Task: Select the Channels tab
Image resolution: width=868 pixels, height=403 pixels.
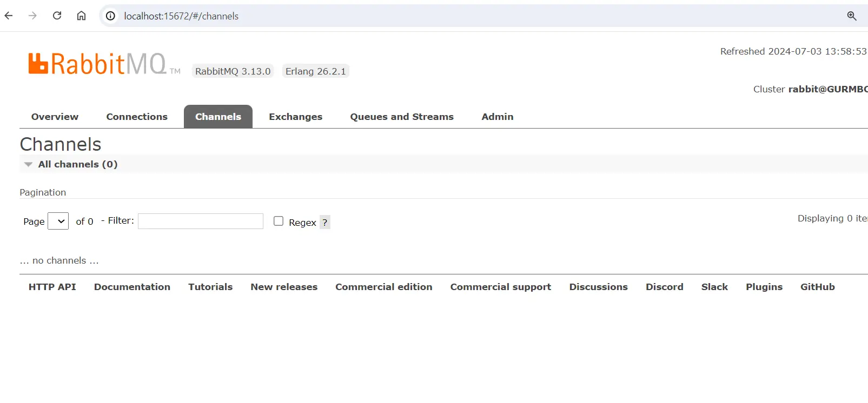Action: [x=218, y=117]
